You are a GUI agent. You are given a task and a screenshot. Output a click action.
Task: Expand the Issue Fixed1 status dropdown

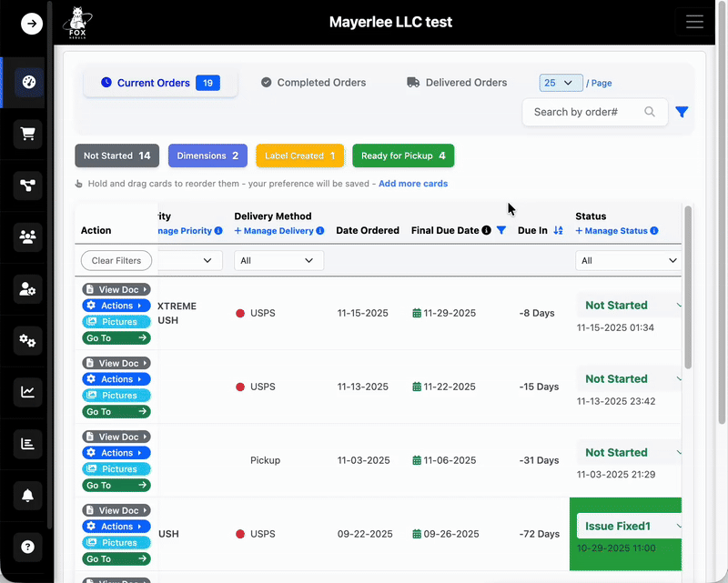coord(631,526)
